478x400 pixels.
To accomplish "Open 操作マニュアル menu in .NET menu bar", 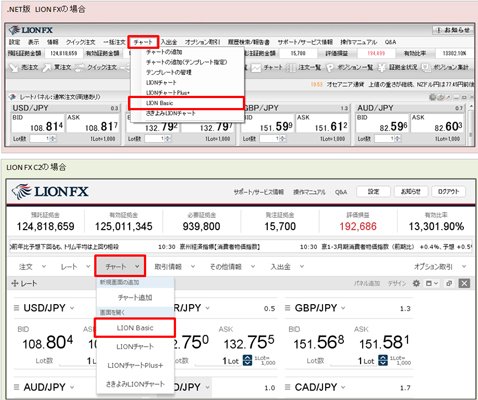I will click(x=358, y=42).
